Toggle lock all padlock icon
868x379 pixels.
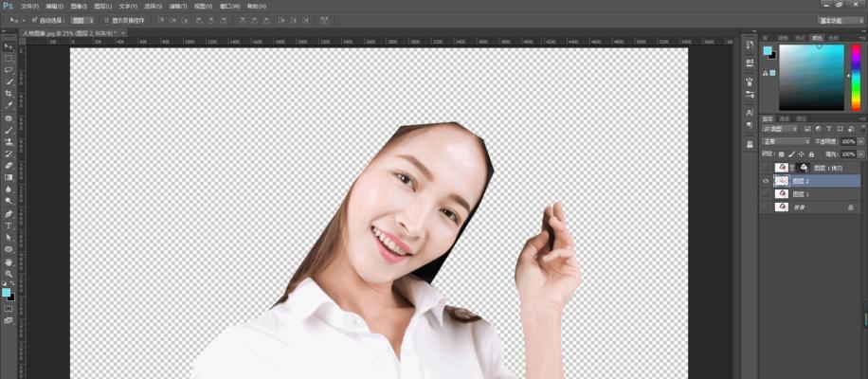811,154
